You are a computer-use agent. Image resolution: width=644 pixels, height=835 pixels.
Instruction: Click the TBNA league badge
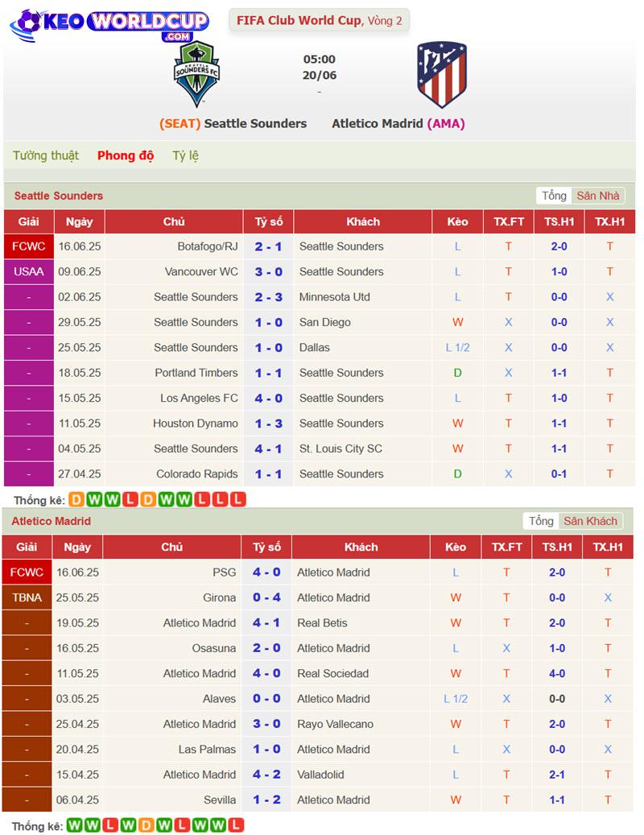tap(27, 597)
